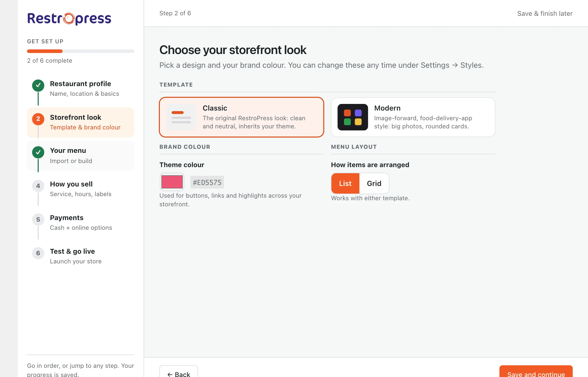Click the orange step 2 badge
This screenshot has width=588, height=377.
[x=38, y=119]
